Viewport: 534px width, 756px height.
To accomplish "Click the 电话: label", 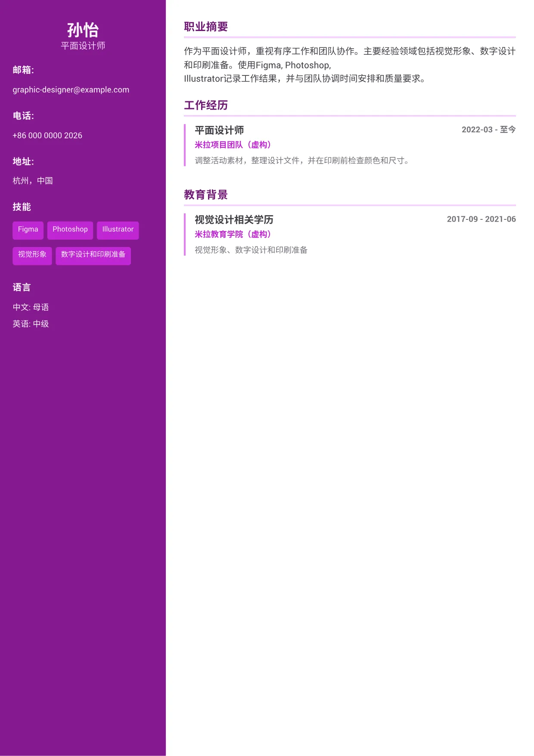I will click(23, 116).
